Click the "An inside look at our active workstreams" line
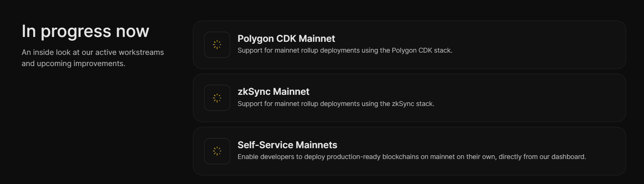This screenshot has height=184, width=644. (93, 52)
